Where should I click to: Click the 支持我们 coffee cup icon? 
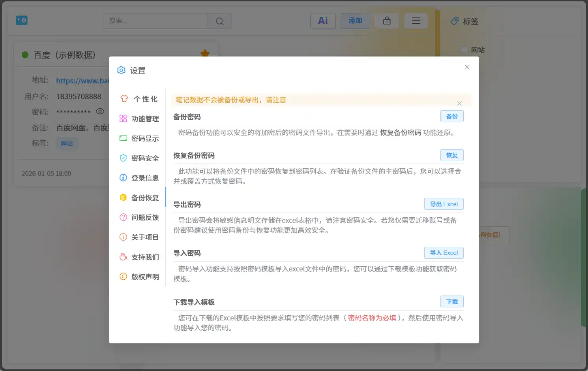124,256
